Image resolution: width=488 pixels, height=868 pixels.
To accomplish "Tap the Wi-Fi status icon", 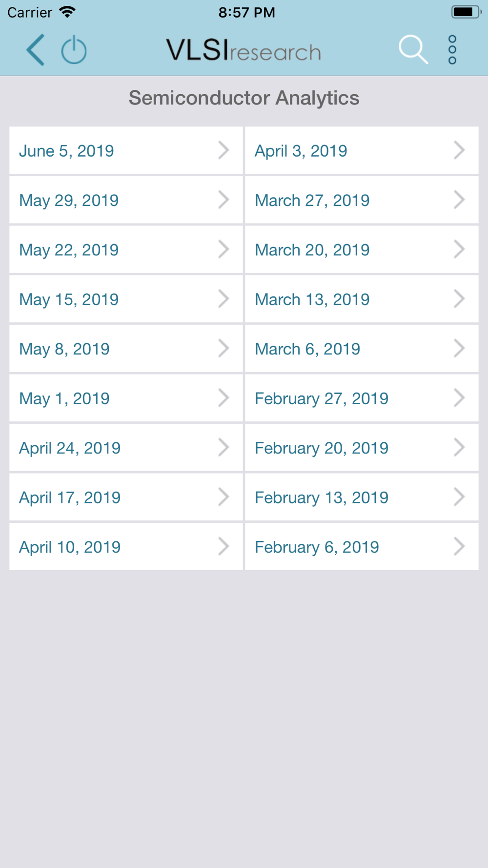I will point(67,12).
